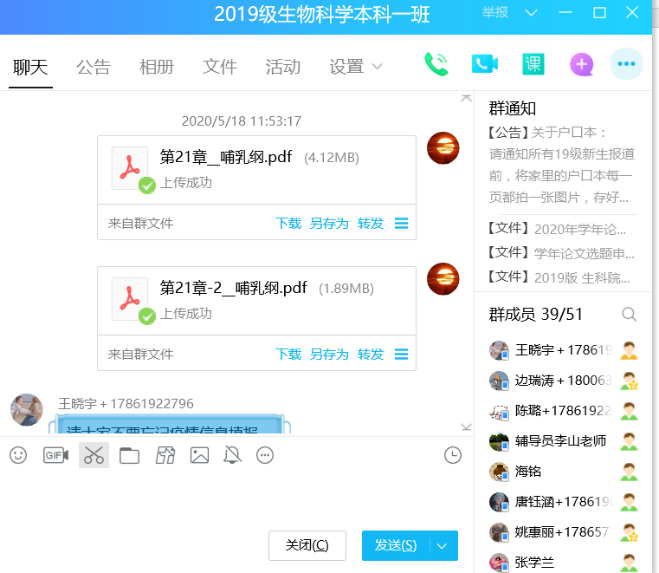
Task: Toggle the crossed-out bell notification icon
Action: pyautogui.click(x=233, y=456)
